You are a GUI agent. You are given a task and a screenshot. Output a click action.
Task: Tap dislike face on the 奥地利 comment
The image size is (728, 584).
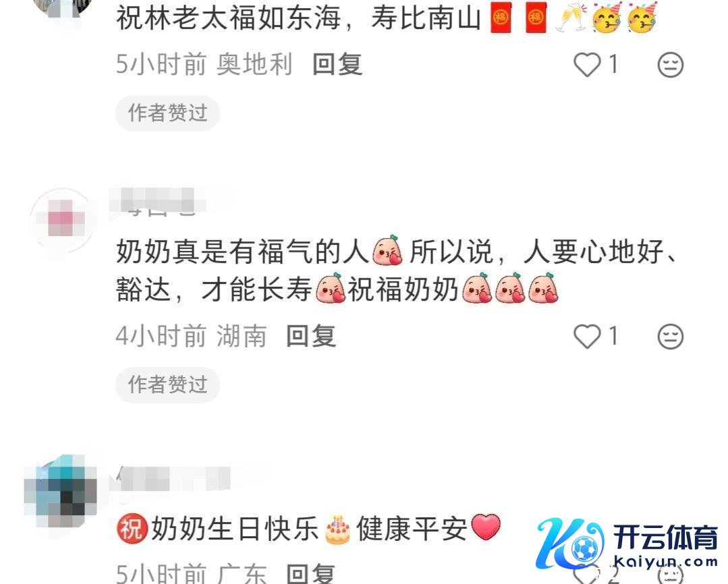tap(671, 65)
